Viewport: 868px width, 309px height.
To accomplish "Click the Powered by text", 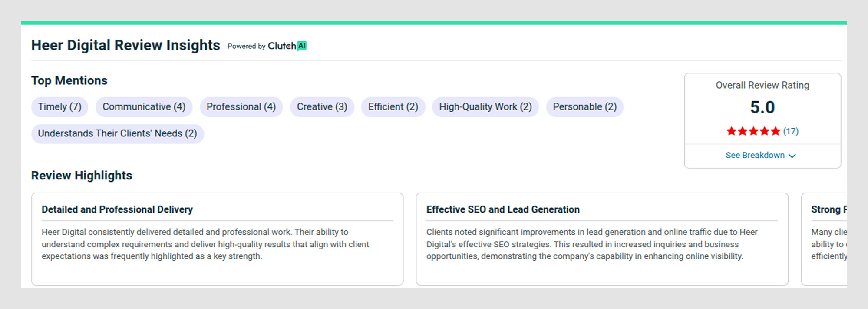I will click(x=246, y=46).
